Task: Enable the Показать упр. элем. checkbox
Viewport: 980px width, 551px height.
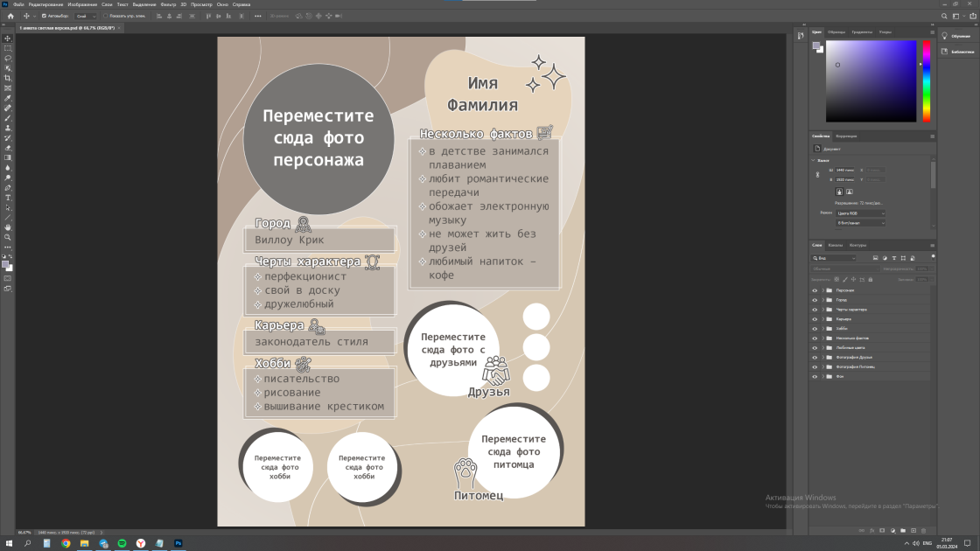Action: (106, 17)
